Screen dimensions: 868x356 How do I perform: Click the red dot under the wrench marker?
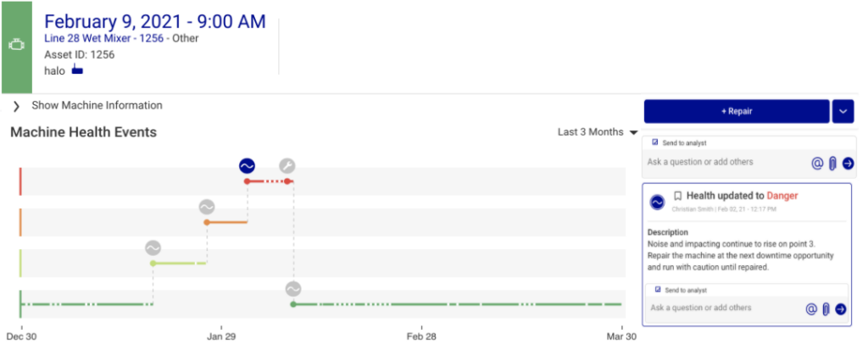click(x=287, y=181)
